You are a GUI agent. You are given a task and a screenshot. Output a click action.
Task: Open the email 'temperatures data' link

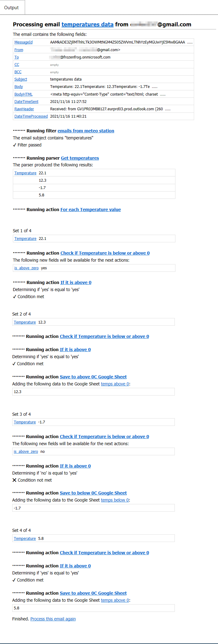click(87, 25)
